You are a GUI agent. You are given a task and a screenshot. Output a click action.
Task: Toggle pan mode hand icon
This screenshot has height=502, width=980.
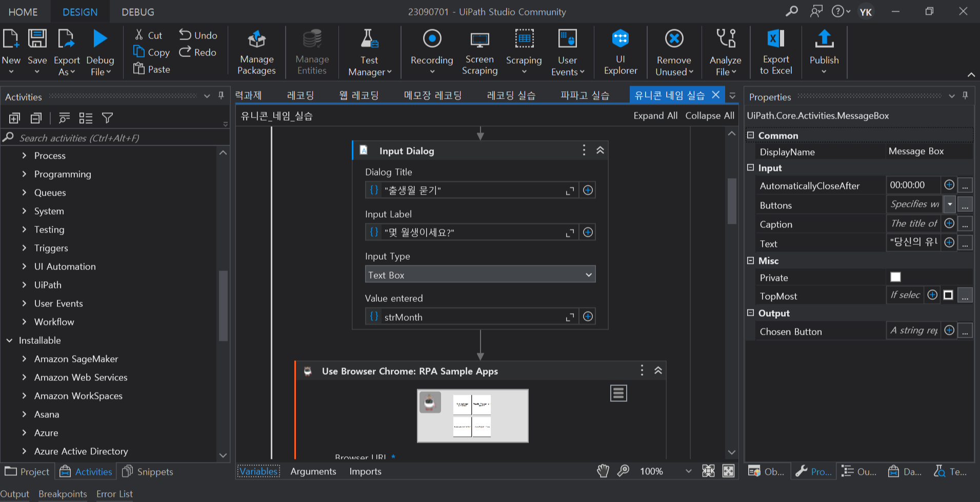point(603,471)
